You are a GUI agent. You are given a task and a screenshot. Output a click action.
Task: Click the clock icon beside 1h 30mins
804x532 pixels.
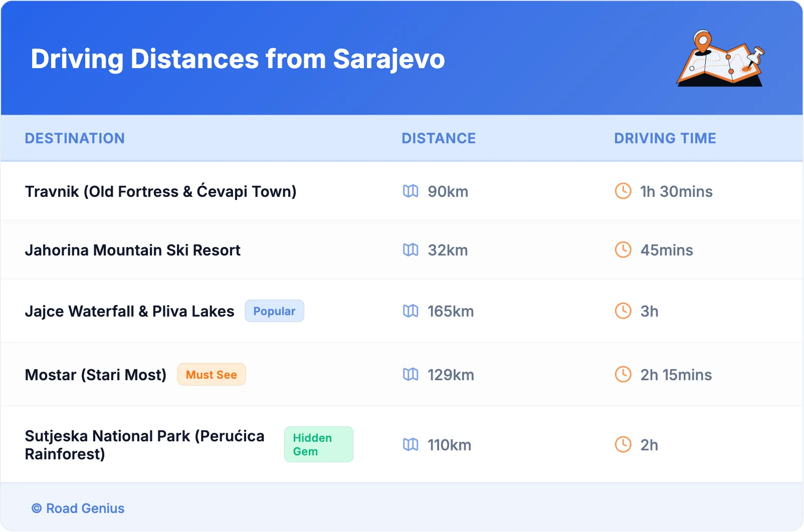pos(623,191)
